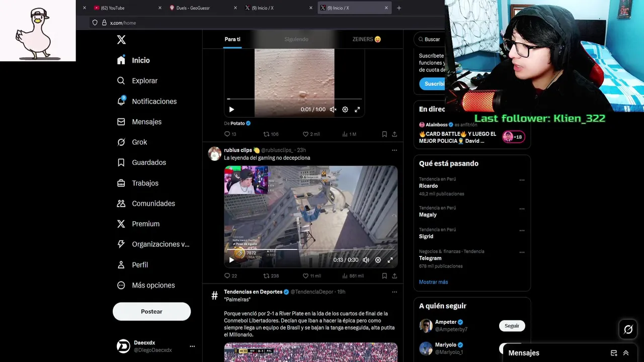This screenshot has height=362, width=644.
Task: Open account menu dots beside Daecxdx
Action: [192, 346]
